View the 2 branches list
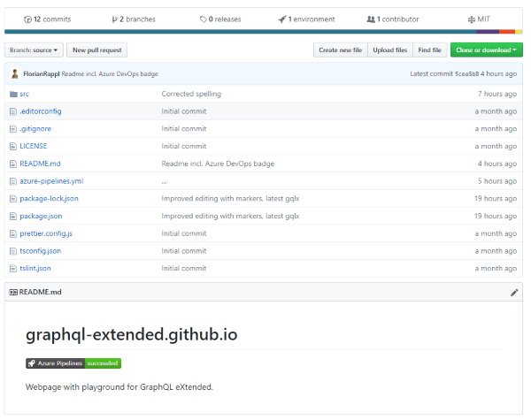The height and width of the screenshot is (420, 531). click(x=134, y=19)
